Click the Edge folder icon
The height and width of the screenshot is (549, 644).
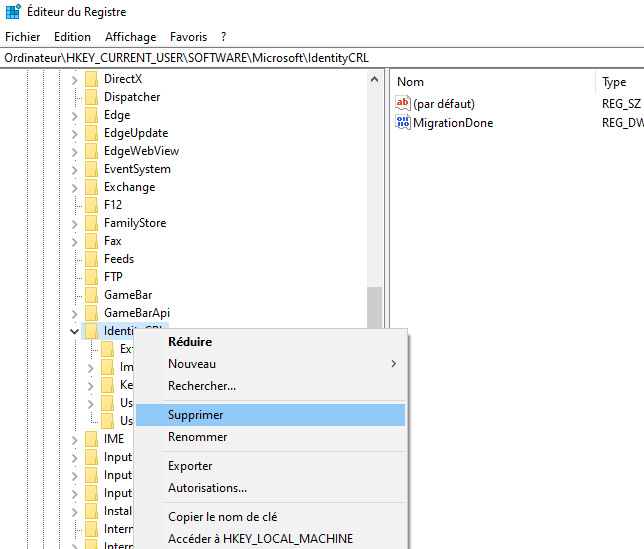coord(91,115)
